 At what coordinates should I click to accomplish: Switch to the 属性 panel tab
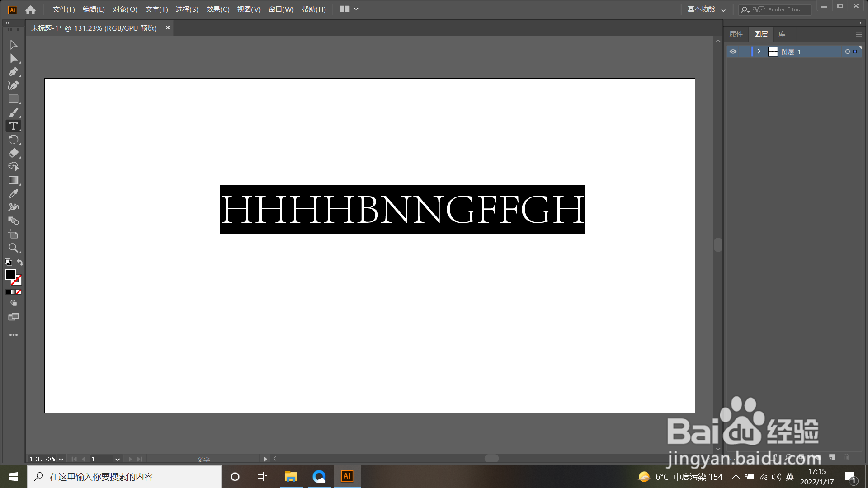click(736, 34)
